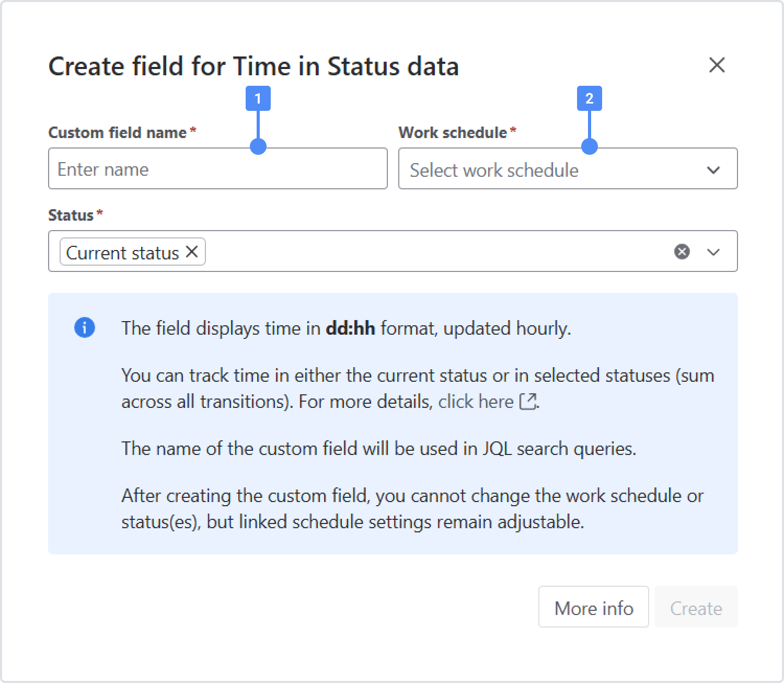The width and height of the screenshot is (784, 683).
Task: Open the Select work schedule combo box
Action: point(568,168)
